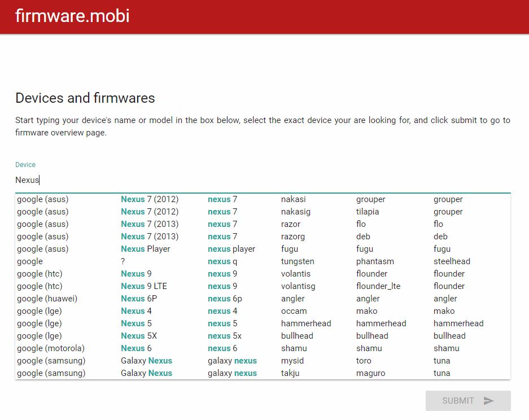Choose the nexus q tungsten entry
This screenshot has height=420, width=529.
[263, 261]
